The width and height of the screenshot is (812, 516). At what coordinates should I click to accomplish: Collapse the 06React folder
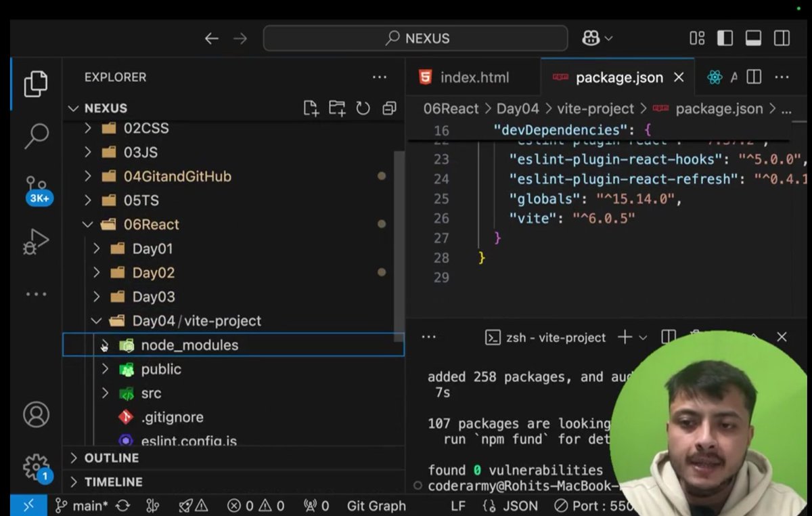click(88, 224)
